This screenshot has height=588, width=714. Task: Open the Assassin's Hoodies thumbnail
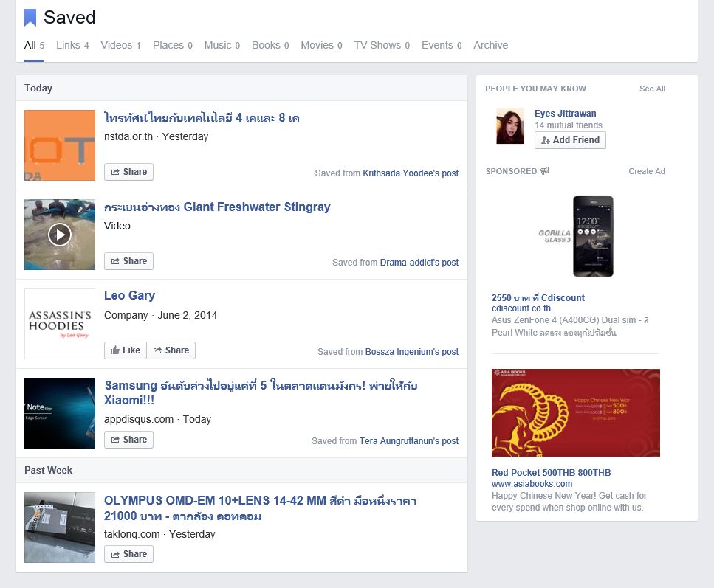tap(60, 324)
